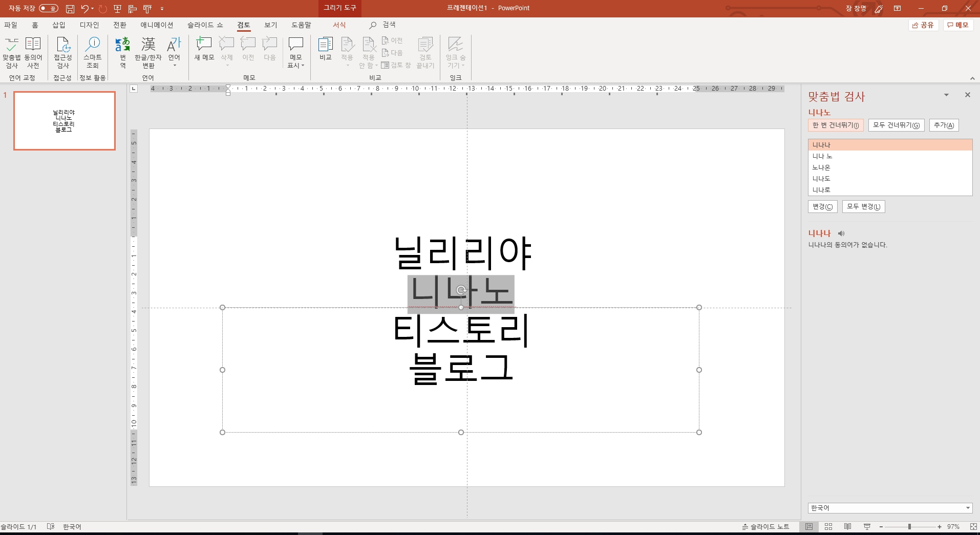
Task: Switch to the 삽입 ribbon tab
Action: click(x=59, y=25)
